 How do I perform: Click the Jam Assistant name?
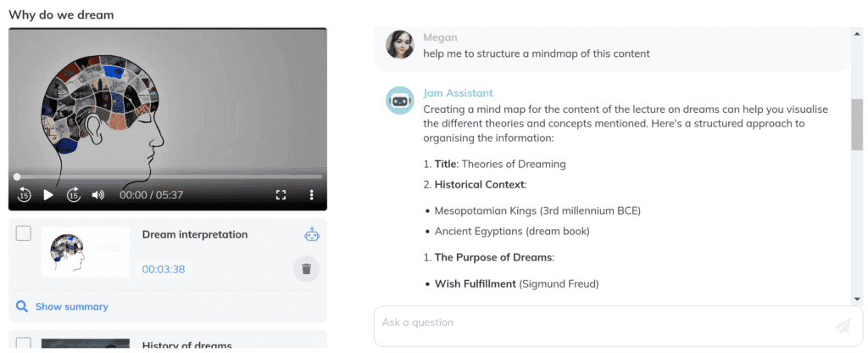pos(458,93)
